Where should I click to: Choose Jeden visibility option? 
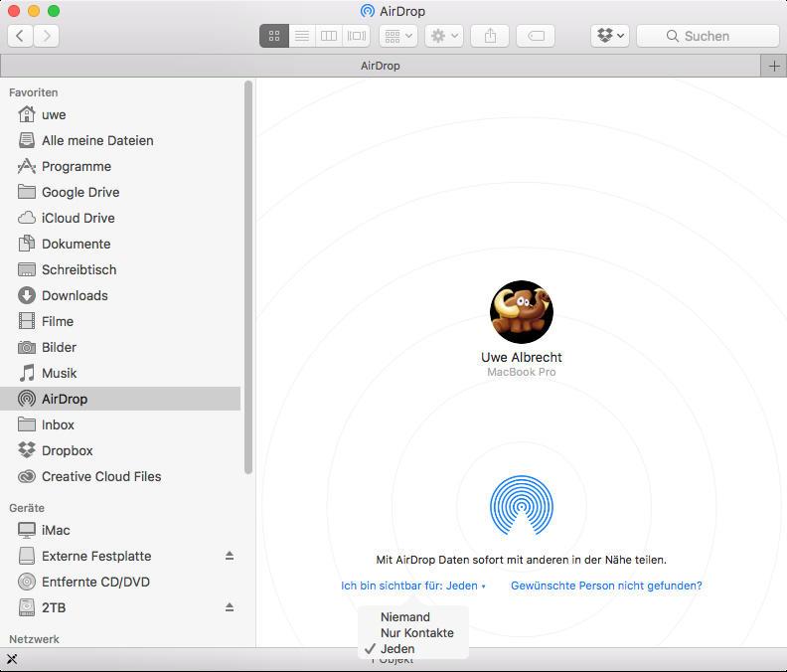[413, 649]
